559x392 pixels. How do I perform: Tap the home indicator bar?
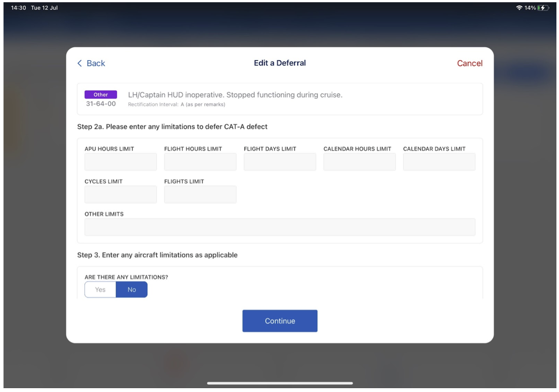tap(280, 383)
